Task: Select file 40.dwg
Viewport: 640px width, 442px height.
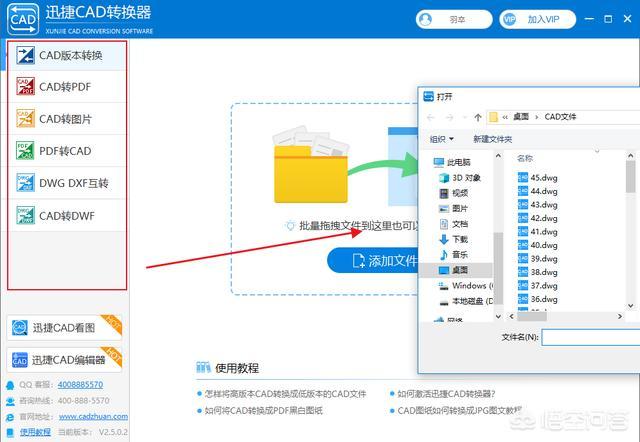Action: 538,245
